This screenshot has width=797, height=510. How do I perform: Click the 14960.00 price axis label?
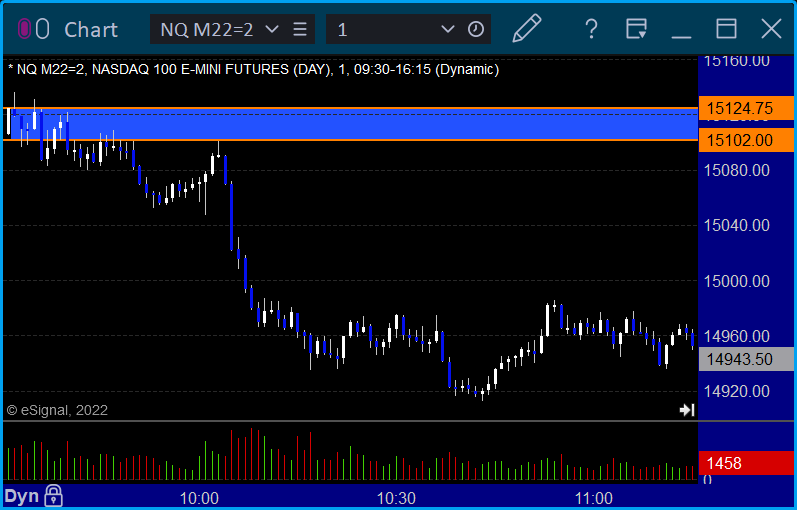tap(737, 336)
